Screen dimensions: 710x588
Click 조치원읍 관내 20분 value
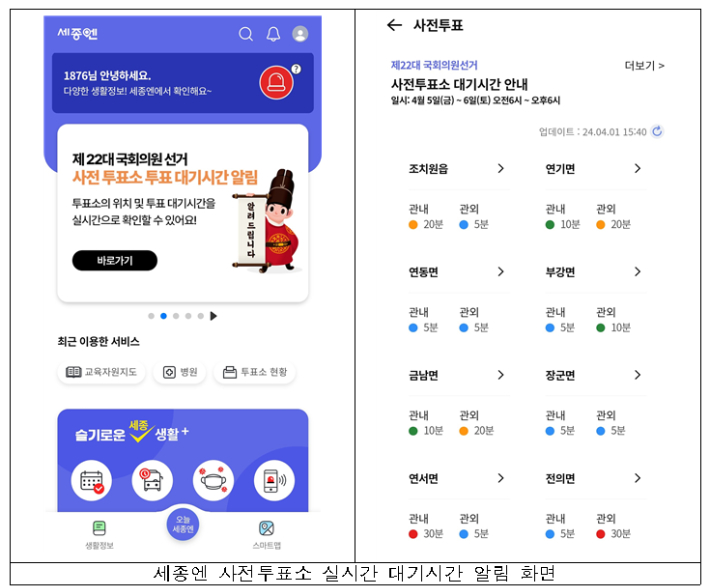(x=433, y=225)
